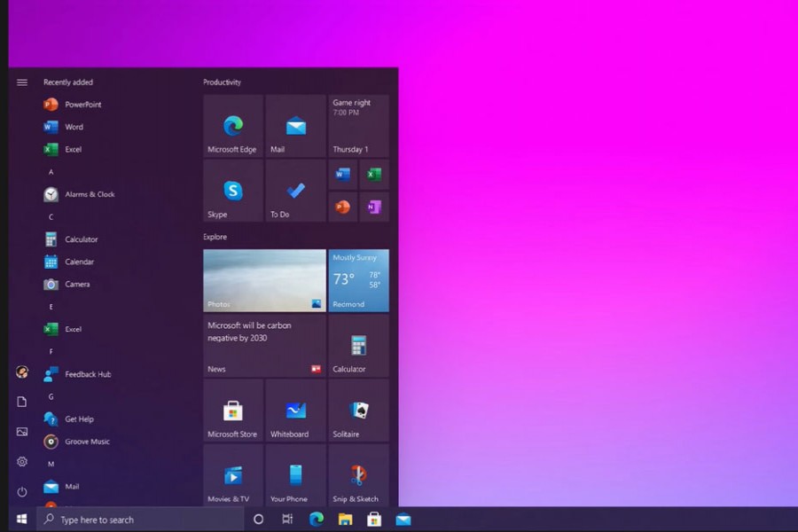Open the Microsoft Store tile
The width and height of the screenshot is (798, 532).
(x=233, y=411)
